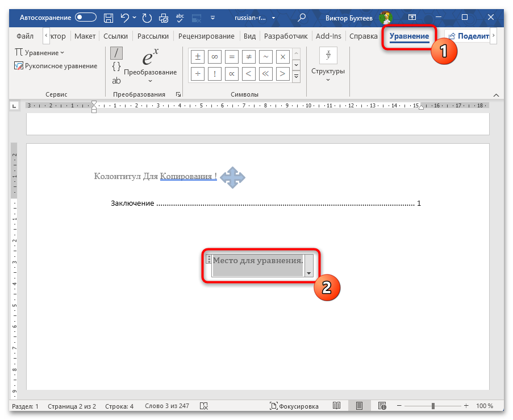Redo with the circular arrow icon
The width and height of the screenshot is (513, 420).
[147, 18]
